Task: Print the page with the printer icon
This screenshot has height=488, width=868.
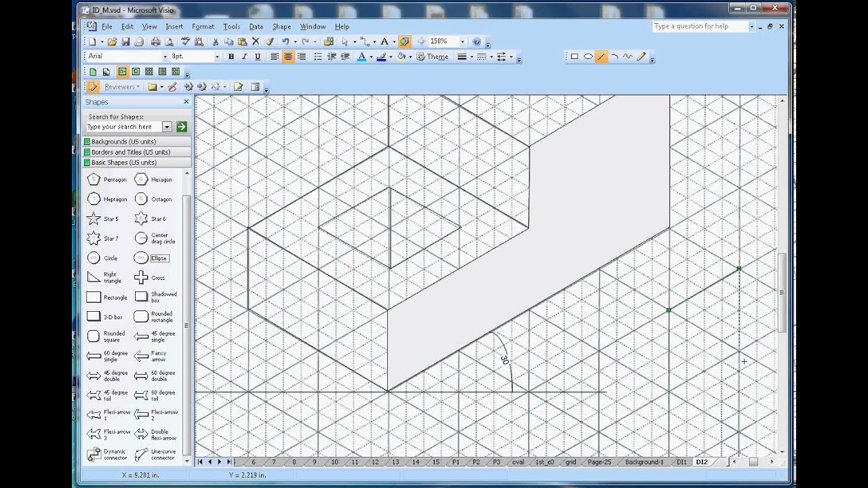Action: [155, 42]
